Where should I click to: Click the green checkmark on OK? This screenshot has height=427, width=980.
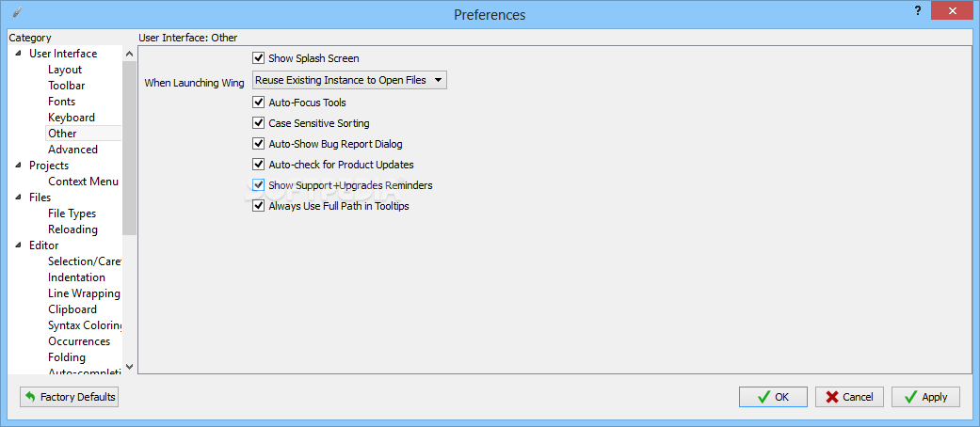tap(762, 397)
